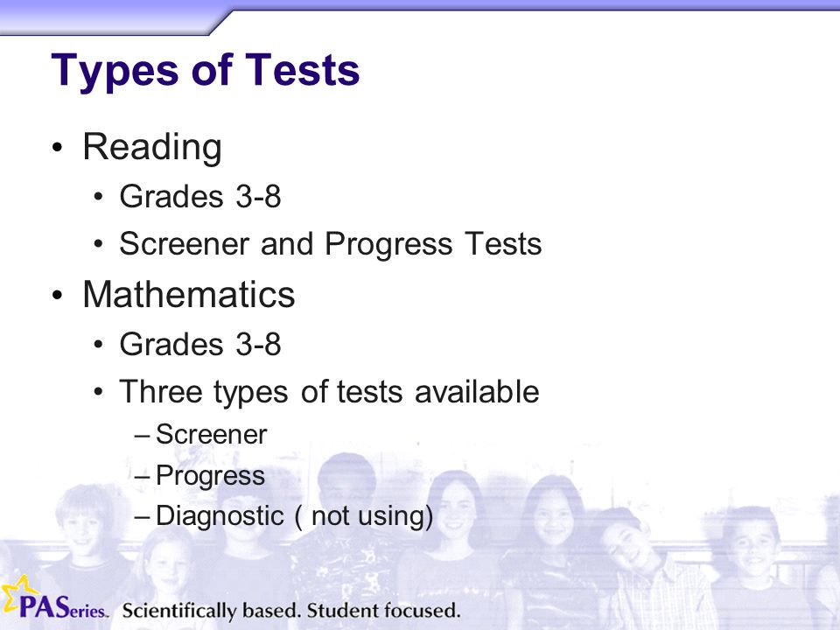
Task: Click 'Grades 3-8' under Mathematics
Action: (200, 344)
